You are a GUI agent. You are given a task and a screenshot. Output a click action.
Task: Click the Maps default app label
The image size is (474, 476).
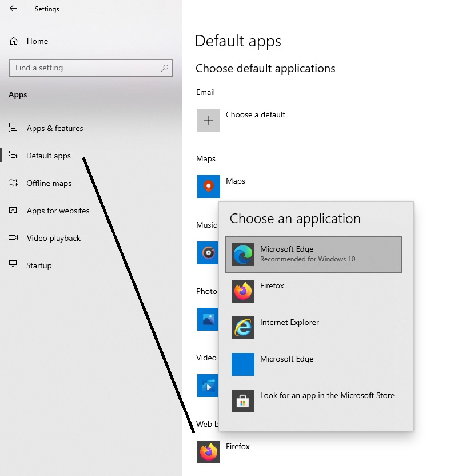(x=236, y=181)
